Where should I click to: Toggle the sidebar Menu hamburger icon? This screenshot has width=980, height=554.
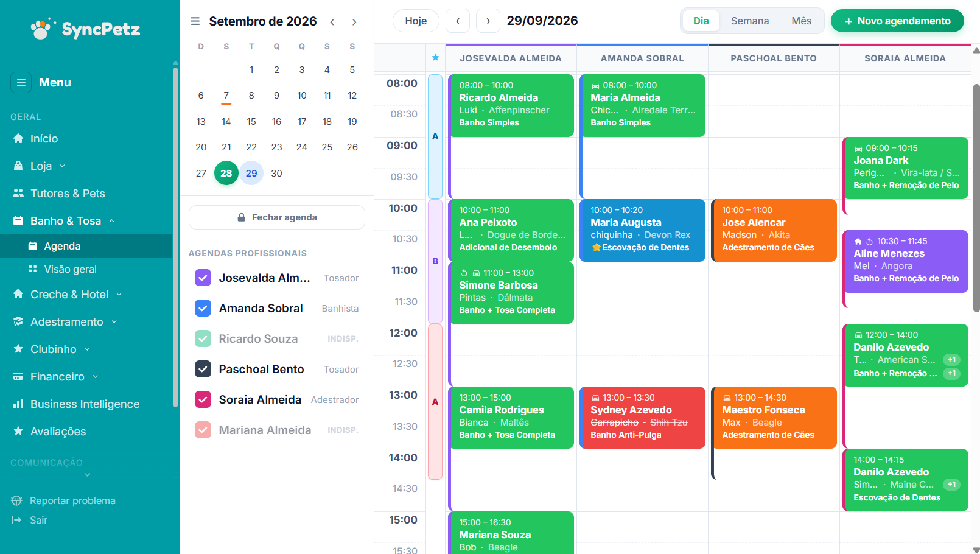point(21,82)
